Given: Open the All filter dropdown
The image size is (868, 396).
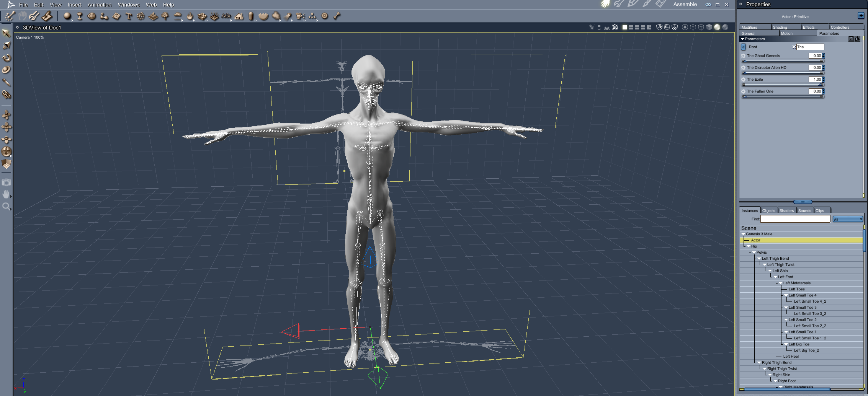Looking at the screenshot, I should tap(848, 219).
